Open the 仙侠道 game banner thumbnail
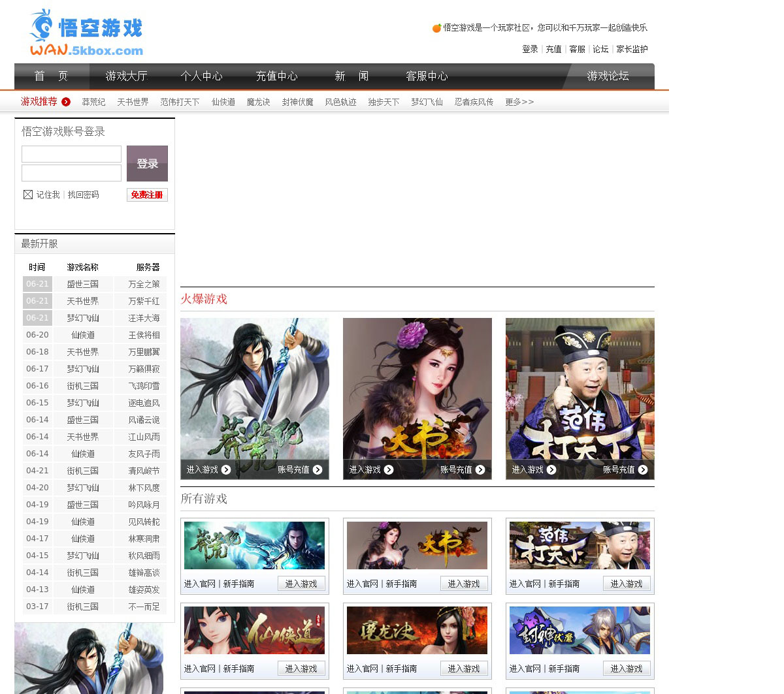784x694 pixels. point(254,630)
